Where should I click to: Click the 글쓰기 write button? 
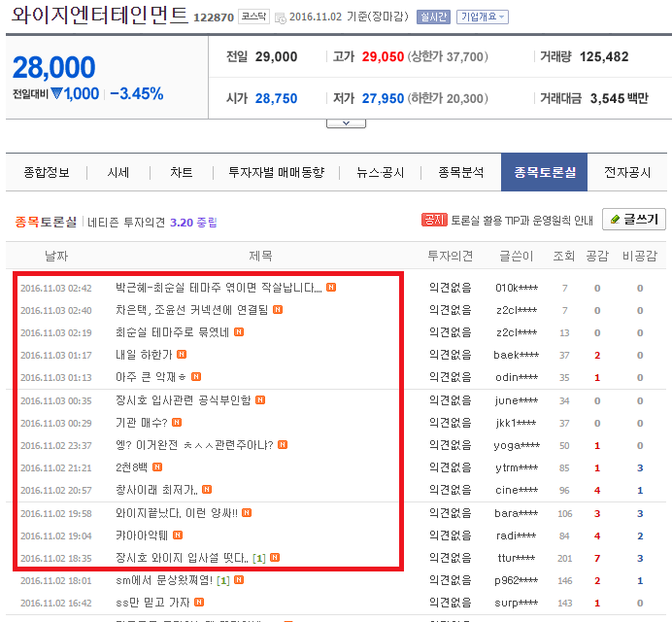coord(634,220)
